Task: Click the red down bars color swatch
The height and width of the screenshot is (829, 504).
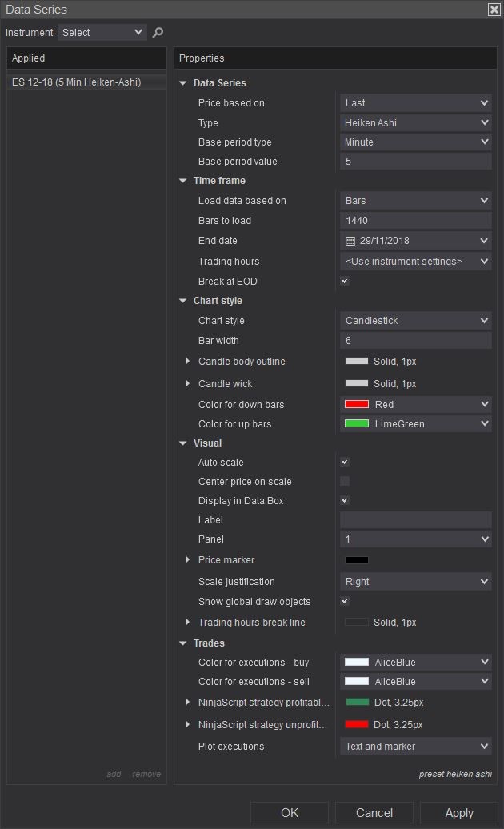Action: 357,405
